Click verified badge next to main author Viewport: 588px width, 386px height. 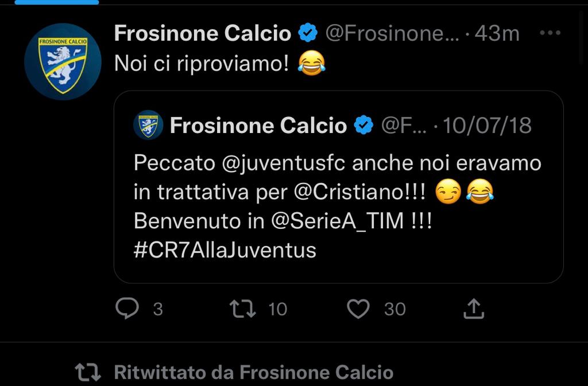pyautogui.click(x=308, y=33)
